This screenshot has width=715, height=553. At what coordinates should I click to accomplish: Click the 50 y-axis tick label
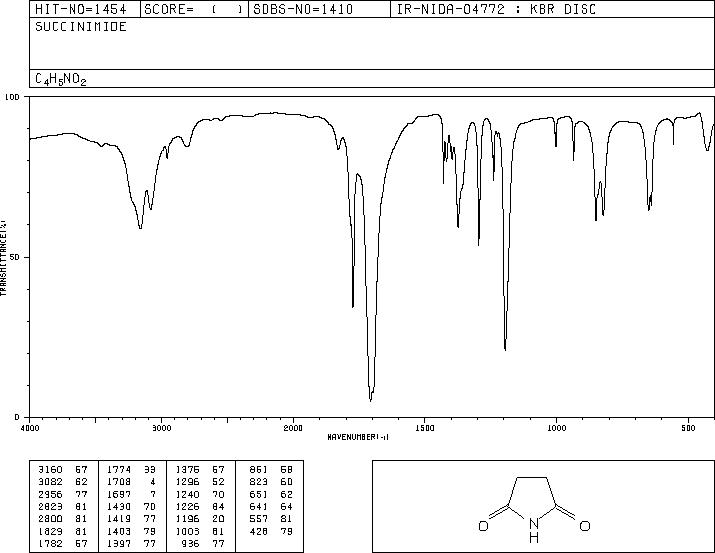tap(16, 257)
